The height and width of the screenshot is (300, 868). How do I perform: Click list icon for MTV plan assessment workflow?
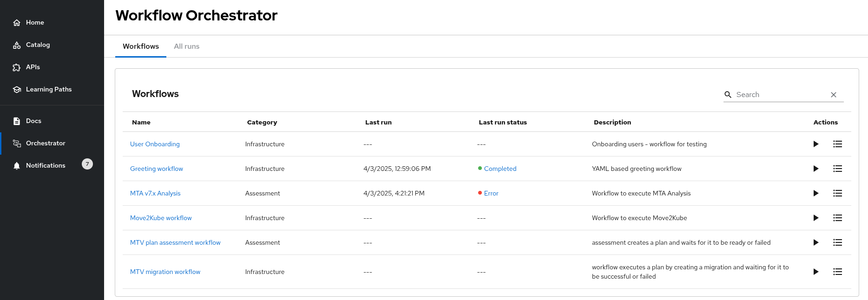tap(837, 242)
